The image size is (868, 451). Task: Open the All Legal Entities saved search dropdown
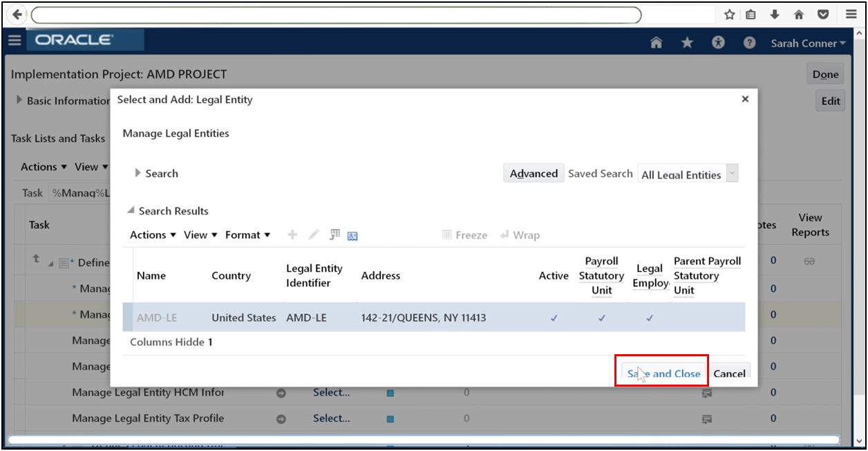(732, 173)
